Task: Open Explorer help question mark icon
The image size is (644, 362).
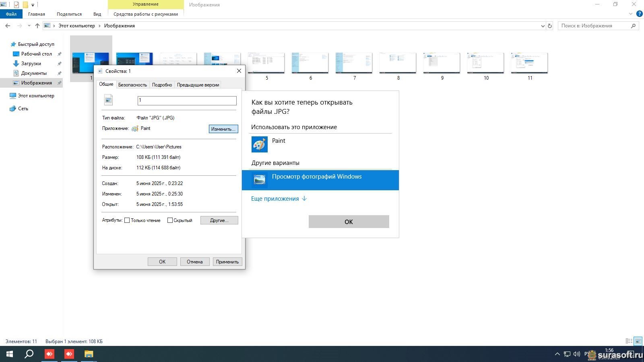Action: [x=639, y=14]
